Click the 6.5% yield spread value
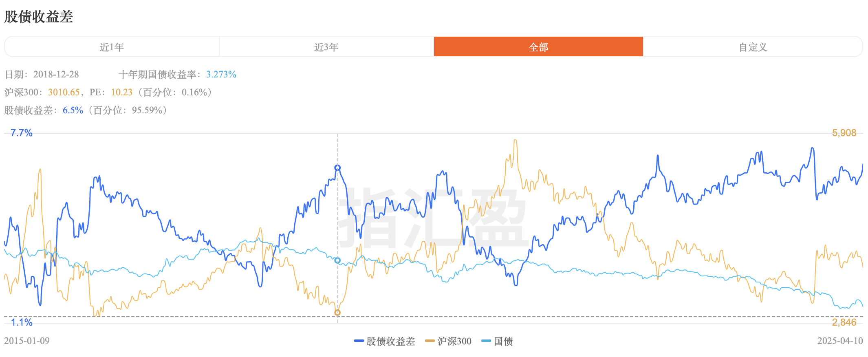The height and width of the screenshot is (357, 868). (73, 110)
